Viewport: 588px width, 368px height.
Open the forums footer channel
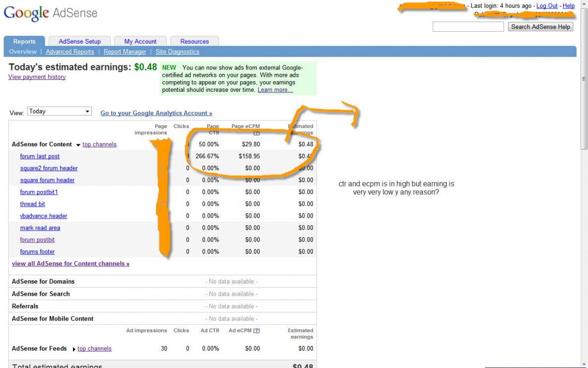pos(37,252)
